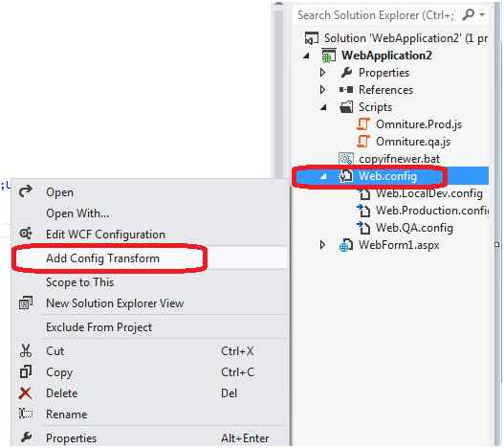The image size is (504, 448).
Task: Expand the WebForm1.aspx node
Action: tap(323, 245)
